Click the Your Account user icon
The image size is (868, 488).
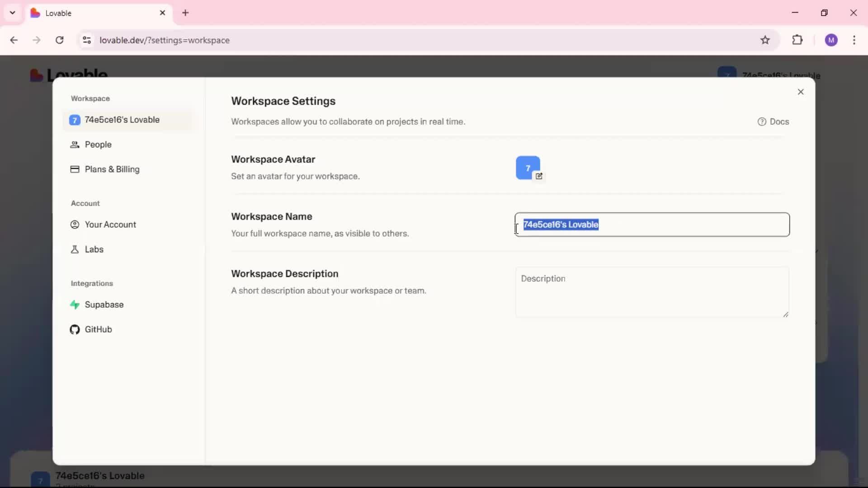pos(75,225)
